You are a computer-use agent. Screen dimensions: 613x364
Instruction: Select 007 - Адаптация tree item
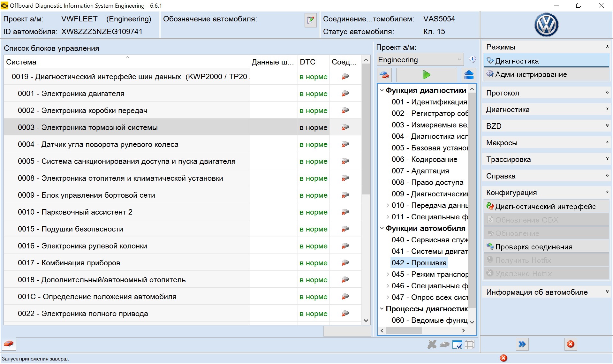[420, 171]
